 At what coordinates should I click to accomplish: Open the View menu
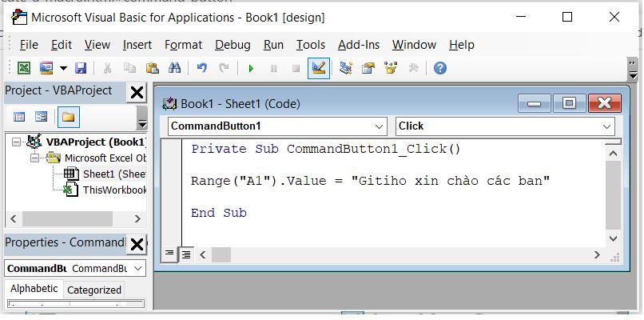97,45
